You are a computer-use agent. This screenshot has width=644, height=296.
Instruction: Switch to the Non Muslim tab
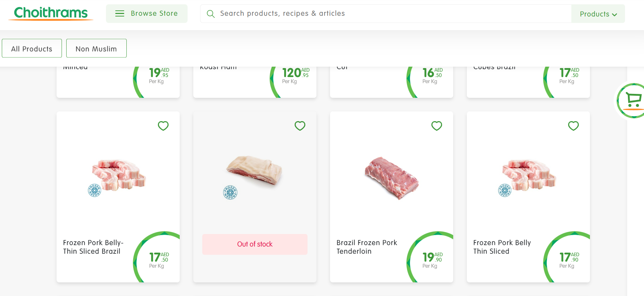pyautogui.click(x=96, y=48)
